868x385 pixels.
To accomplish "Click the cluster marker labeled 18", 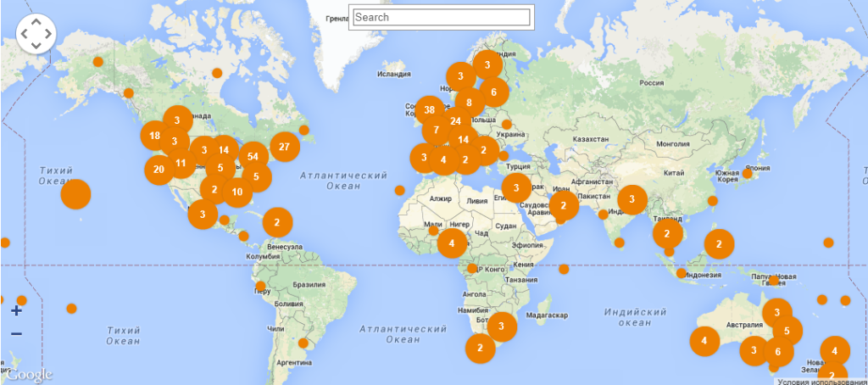I will pyautogui.click(x=154, y=136).
